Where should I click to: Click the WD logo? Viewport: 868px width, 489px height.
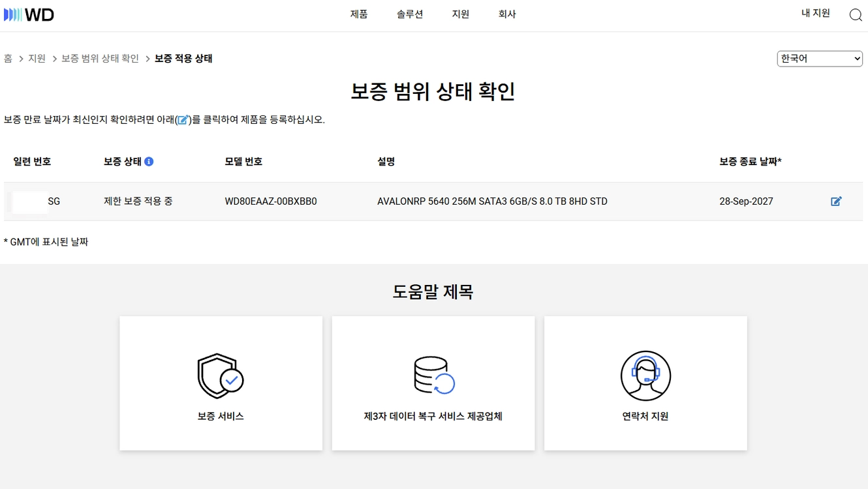coord(29,14)
